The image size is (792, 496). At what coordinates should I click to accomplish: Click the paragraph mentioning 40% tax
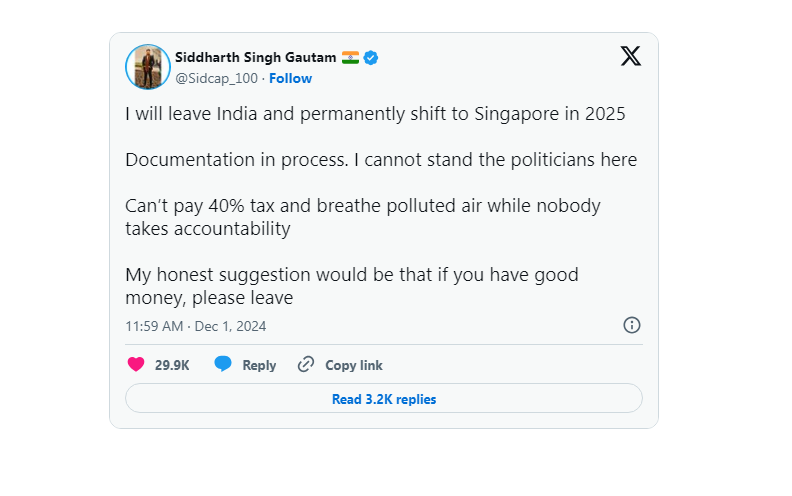coord(363,217)
